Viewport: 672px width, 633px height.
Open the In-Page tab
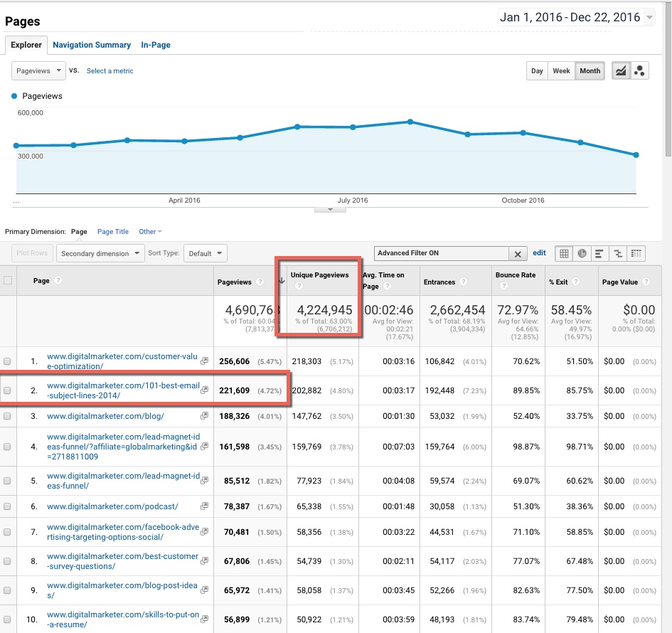click(x=156, y=45)
